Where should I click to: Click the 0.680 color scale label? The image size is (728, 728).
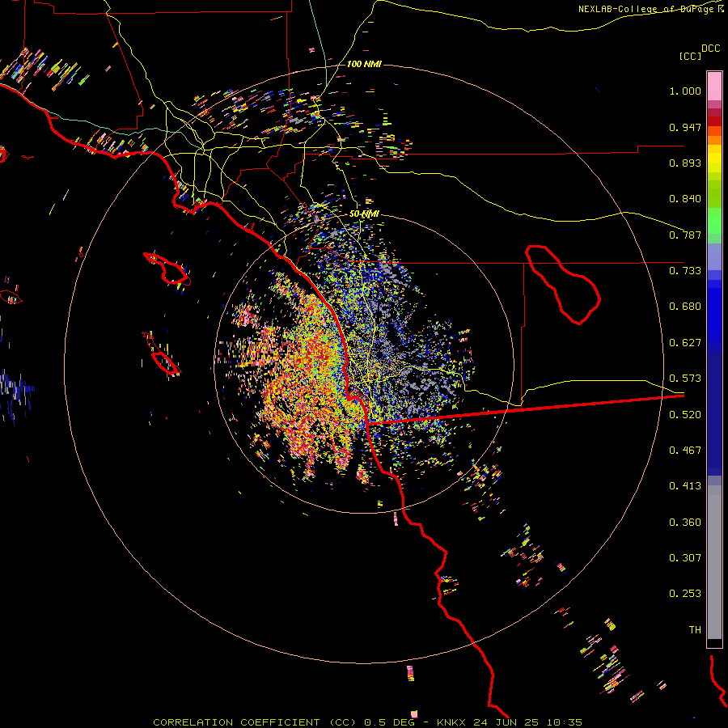pos(685,307)
